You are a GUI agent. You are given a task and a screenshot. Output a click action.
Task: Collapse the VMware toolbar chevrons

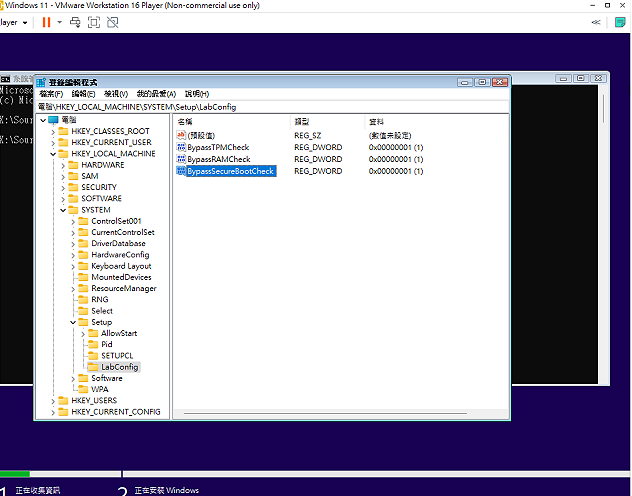596,22
